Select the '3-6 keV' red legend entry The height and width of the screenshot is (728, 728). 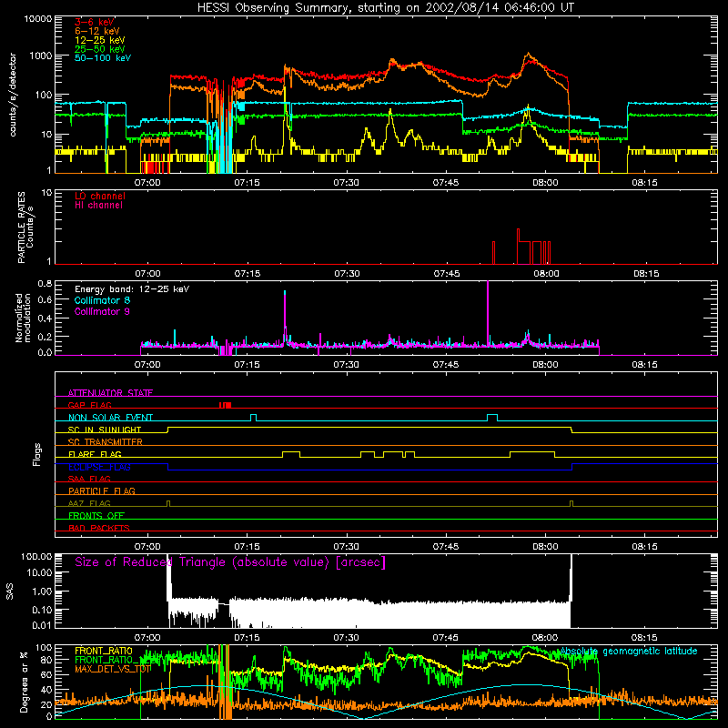(95, 22)
